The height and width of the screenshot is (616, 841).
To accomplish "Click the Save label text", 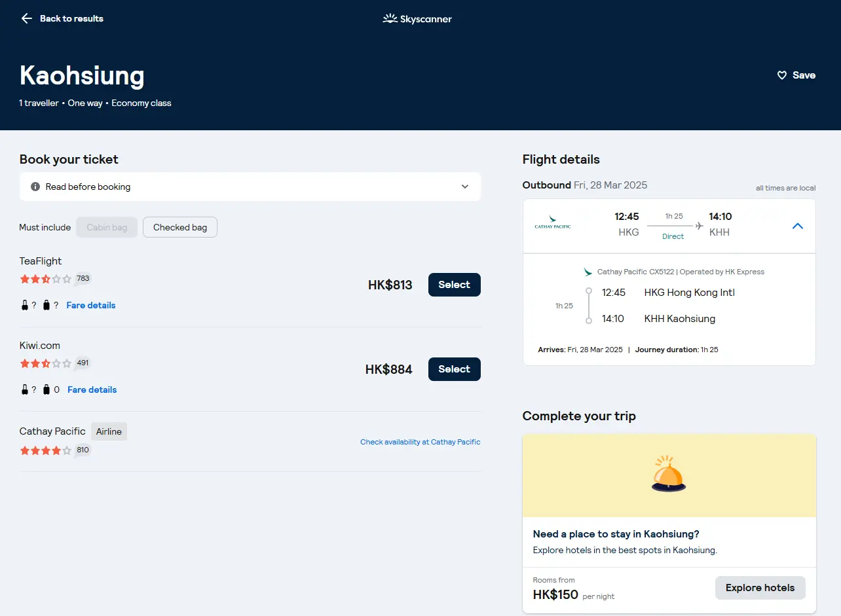I will tap(804, 75).
